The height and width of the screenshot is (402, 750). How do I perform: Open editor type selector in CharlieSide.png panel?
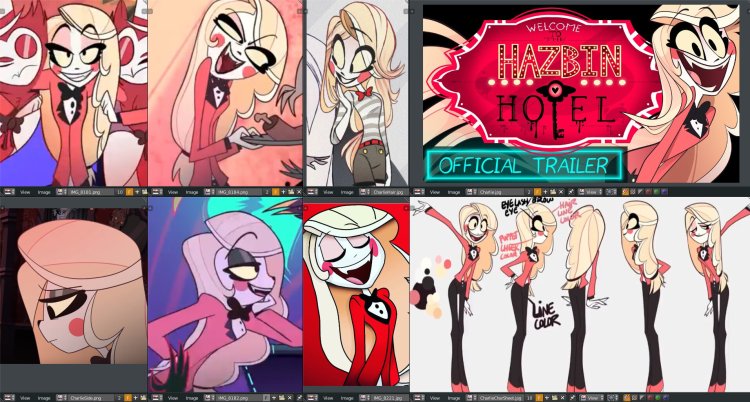(8, 397)
